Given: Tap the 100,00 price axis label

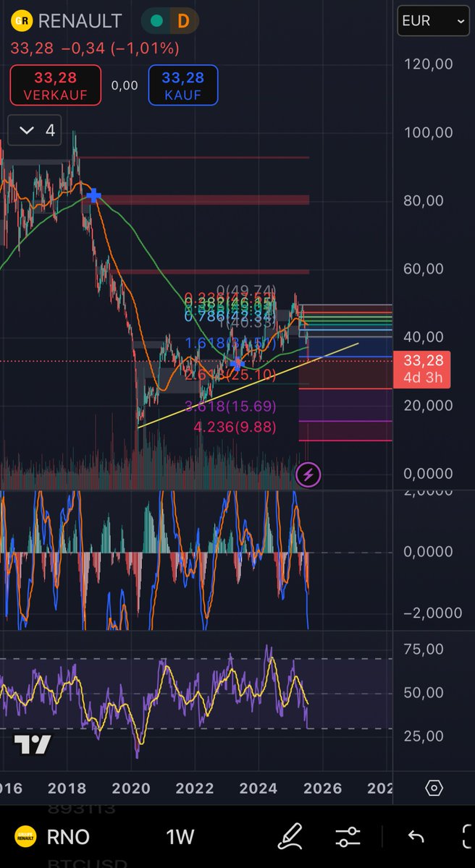Looking at the screenshot, I should point(428,132).
